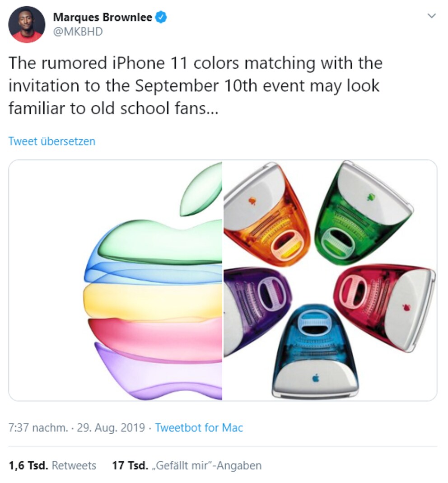Click the tweet text about iPhone 11 colors

[196, 85]
